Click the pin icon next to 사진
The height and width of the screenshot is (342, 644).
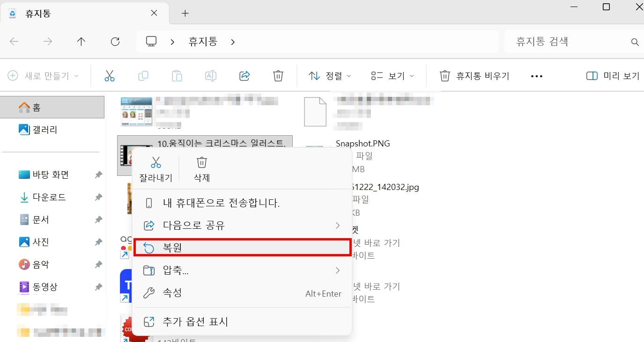(x=98, y=242)
